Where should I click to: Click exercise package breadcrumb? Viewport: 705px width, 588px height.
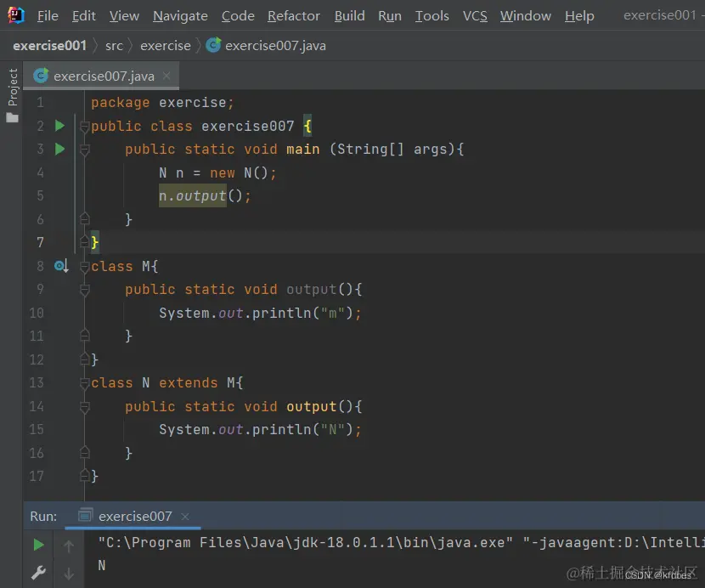point(166,45)
